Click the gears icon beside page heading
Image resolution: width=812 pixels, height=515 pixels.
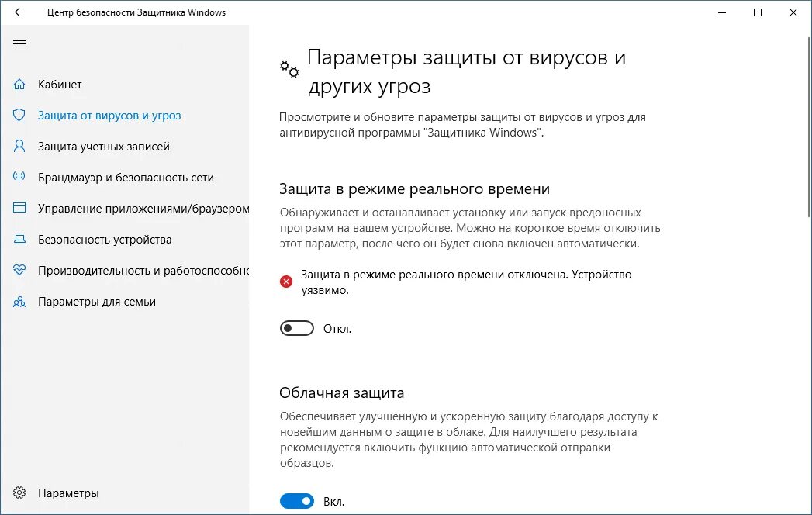pos(289,70)
